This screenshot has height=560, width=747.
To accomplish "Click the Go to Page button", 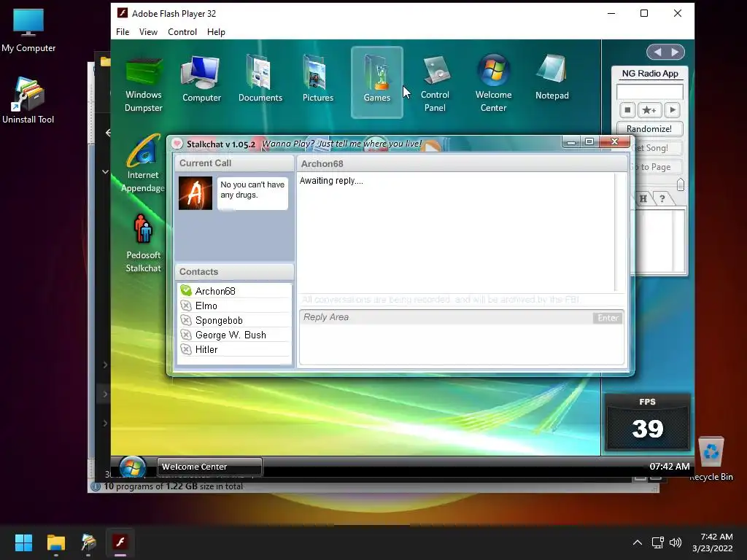I will click(x=656, y=167).
